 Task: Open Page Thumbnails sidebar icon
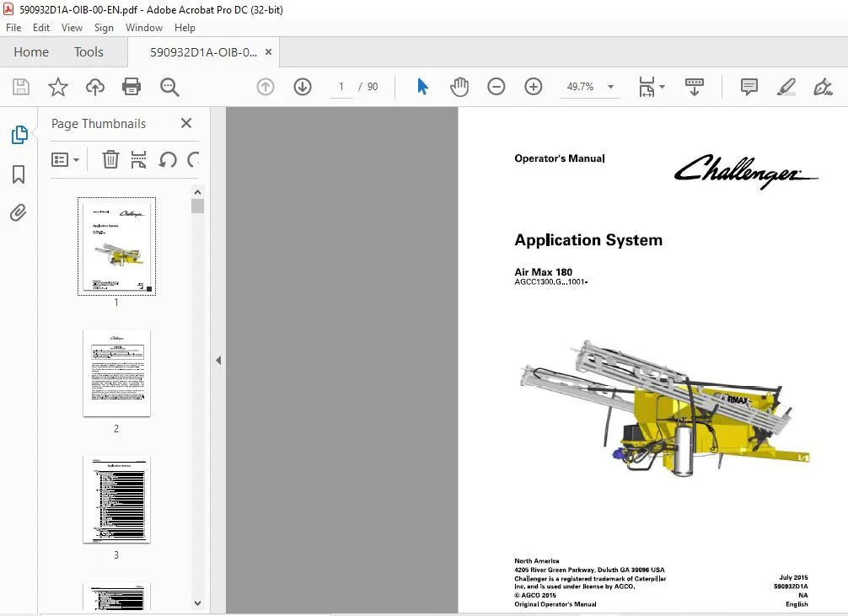pos(19,135)
